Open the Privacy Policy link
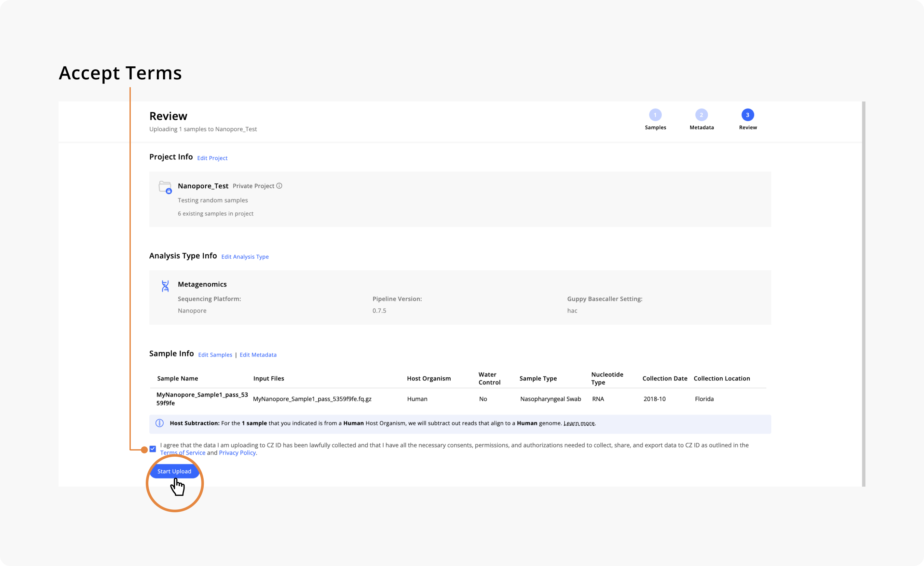924x566 pixels. [x=238, y=453]
